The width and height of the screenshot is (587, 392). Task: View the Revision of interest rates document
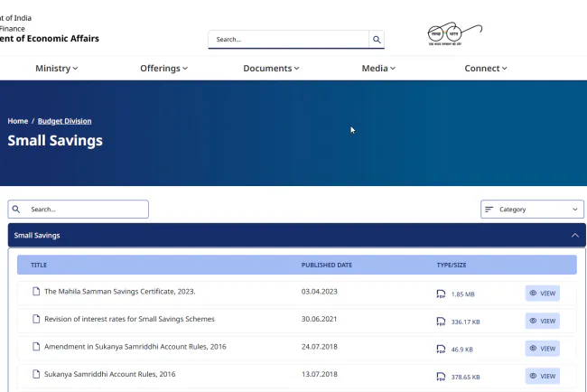543,321
